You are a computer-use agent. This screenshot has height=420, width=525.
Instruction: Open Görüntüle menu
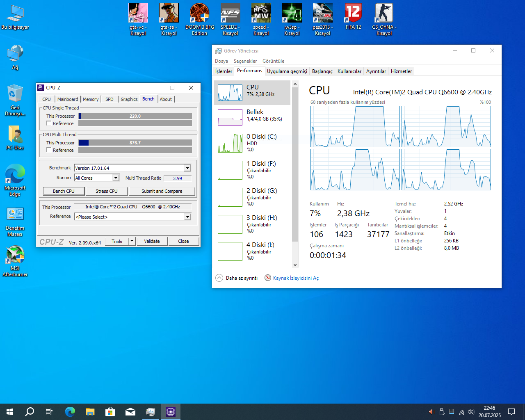click(274, 61)
